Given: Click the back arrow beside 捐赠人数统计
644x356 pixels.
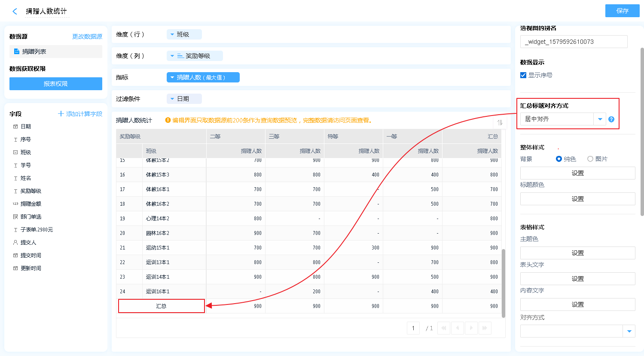Looking at the screenshot, I should click(x=15, y=12).
